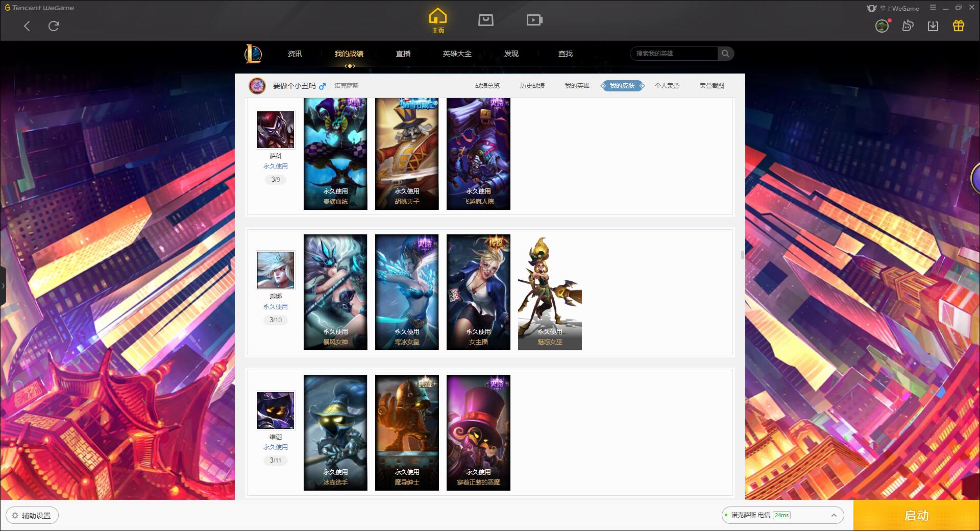This screenshot has width=980, height=531.
Task: Click the 3/10 skin count for 迦娜
Action: pos(276,320)
